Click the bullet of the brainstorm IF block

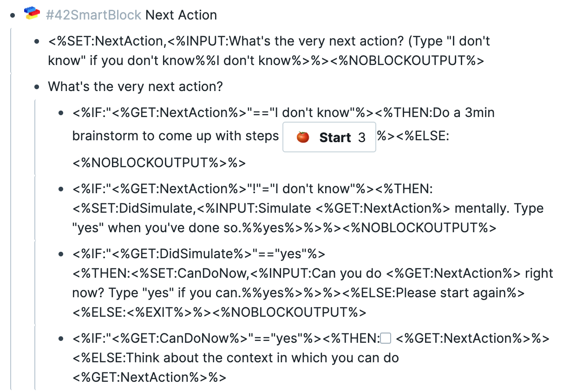(x=61, y=112)
